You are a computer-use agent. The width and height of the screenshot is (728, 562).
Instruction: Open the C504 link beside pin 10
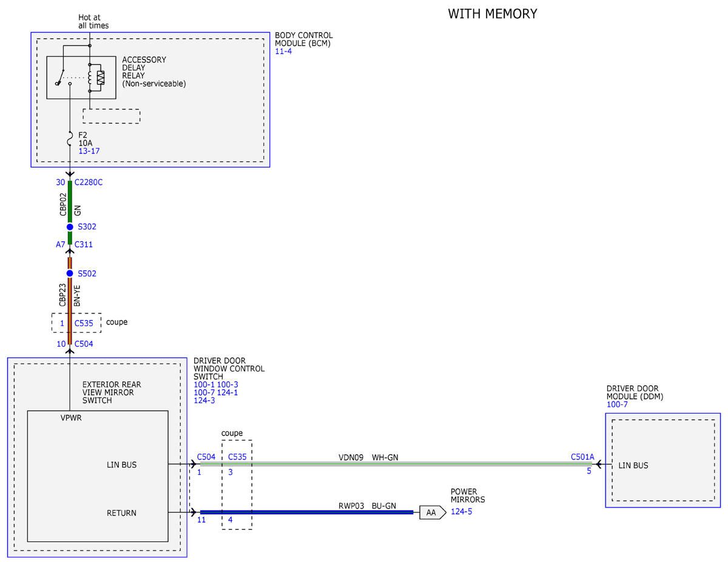84,344
